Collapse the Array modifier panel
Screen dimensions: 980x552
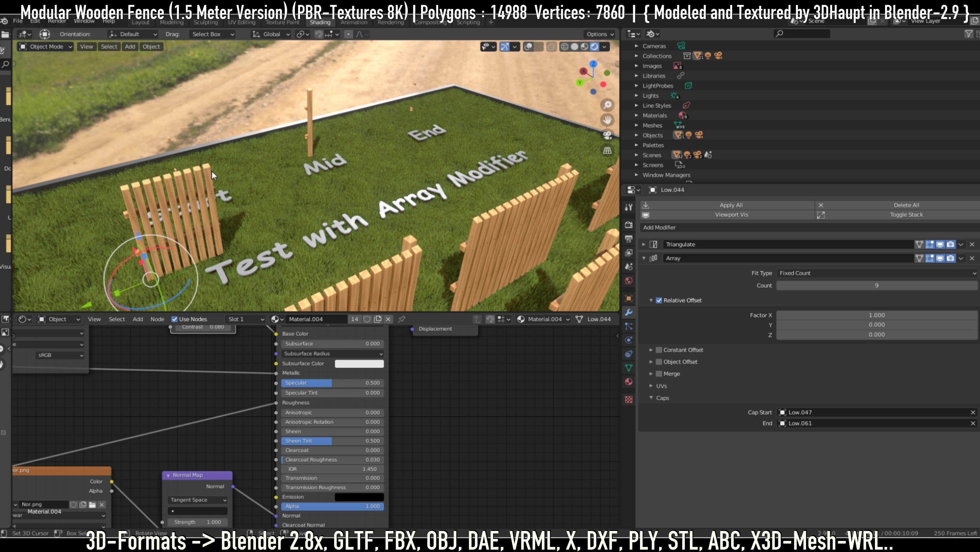(x=644, y=258)
